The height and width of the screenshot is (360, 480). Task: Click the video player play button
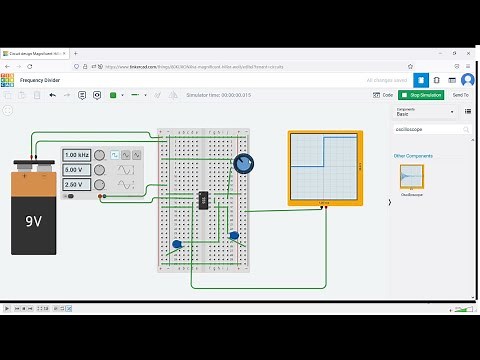7,309
